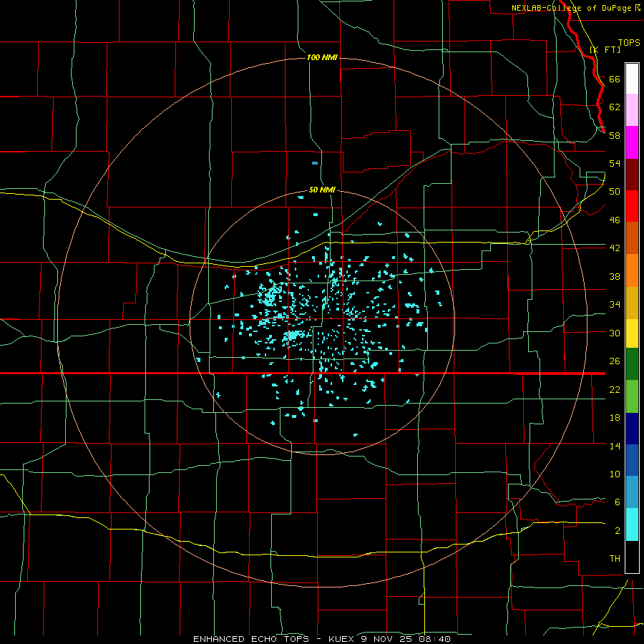Click the light blue 6-10 kft swatch
The width and height of the screenshot is (644, 644).
pos(632,492)
